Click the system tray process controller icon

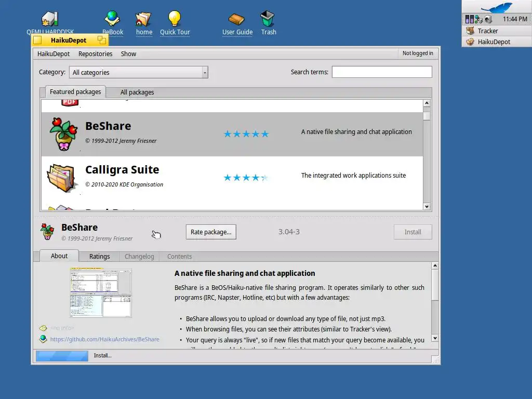point(470,19)
